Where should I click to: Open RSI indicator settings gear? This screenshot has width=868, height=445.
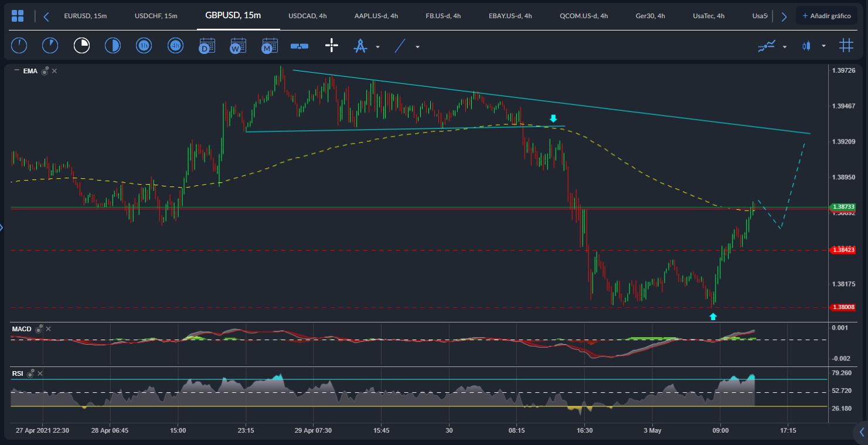click(31, 373)
